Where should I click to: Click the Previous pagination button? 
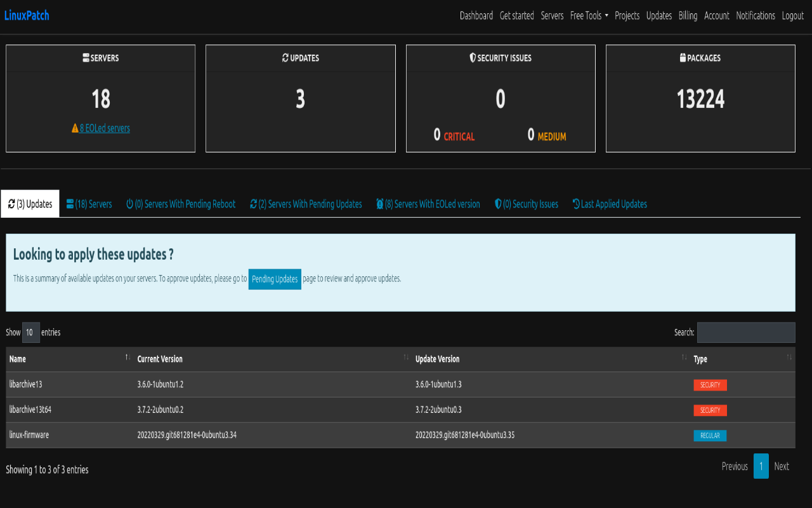click(x=735, y=466)
